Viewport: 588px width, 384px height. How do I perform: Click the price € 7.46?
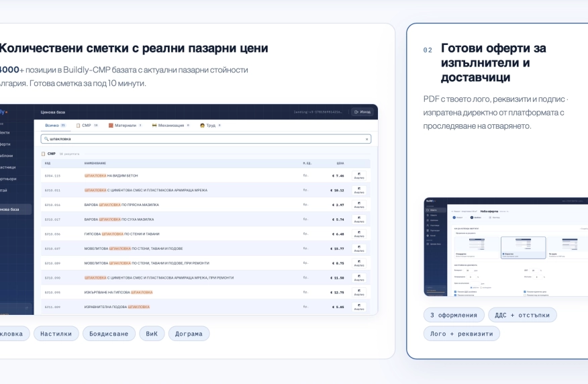tap(338, 175)
